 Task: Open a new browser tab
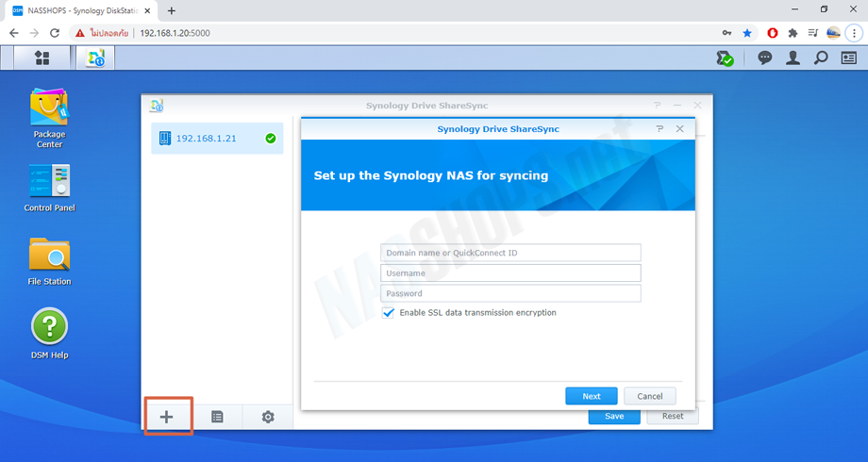(172, 10)
